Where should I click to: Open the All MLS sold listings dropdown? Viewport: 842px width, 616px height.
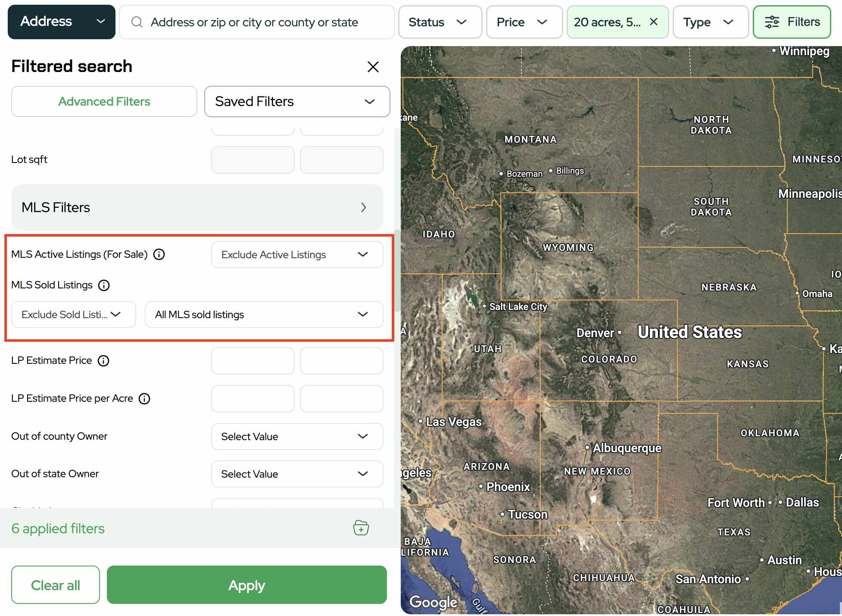pyautogui.click(x=264, y=314)
